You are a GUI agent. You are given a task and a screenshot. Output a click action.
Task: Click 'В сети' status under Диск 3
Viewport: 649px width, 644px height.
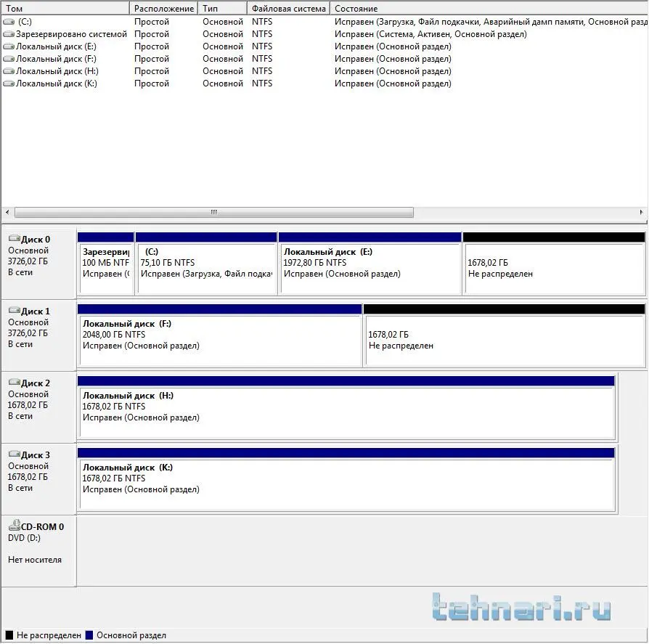[20, 488]
